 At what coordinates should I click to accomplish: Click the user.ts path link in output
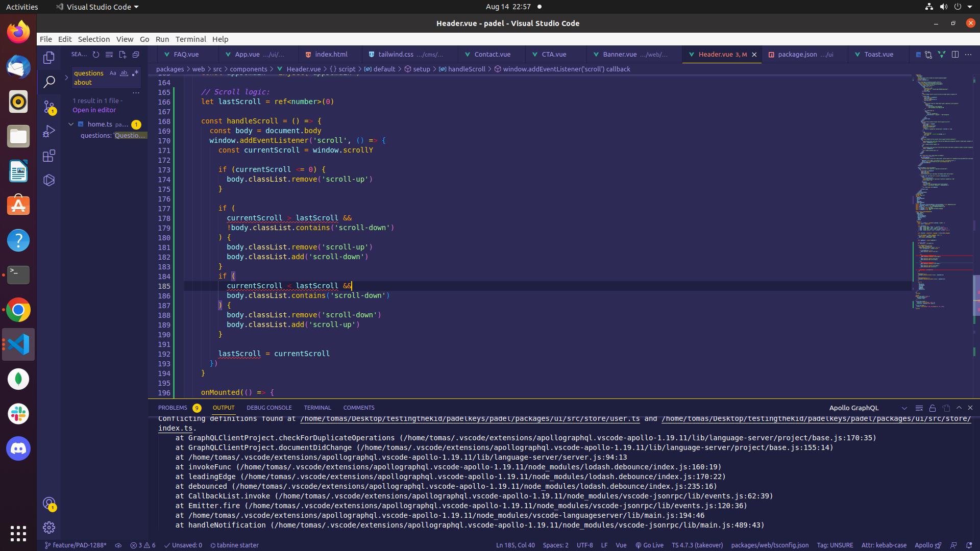coord(470,419)
